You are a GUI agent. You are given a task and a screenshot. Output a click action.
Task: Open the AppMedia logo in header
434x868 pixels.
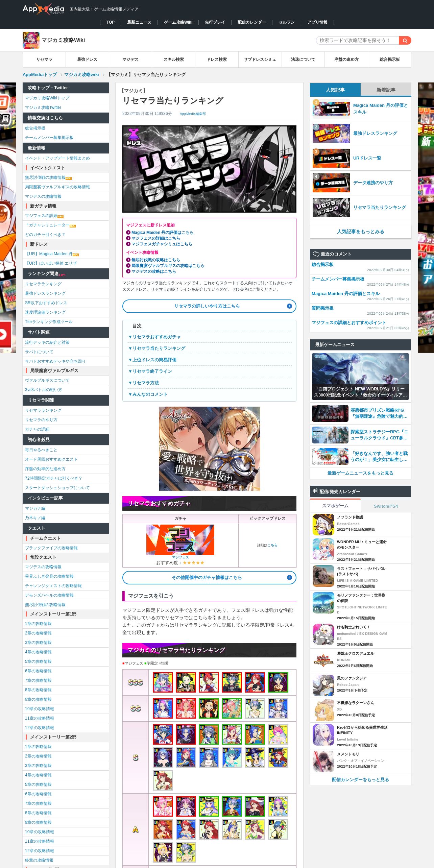click(44, 9)
